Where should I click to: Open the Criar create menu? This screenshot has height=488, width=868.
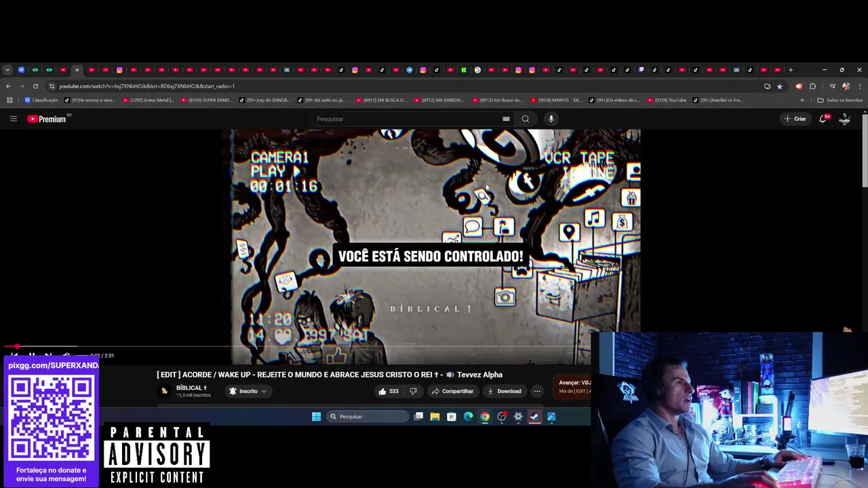coord(795,119)
